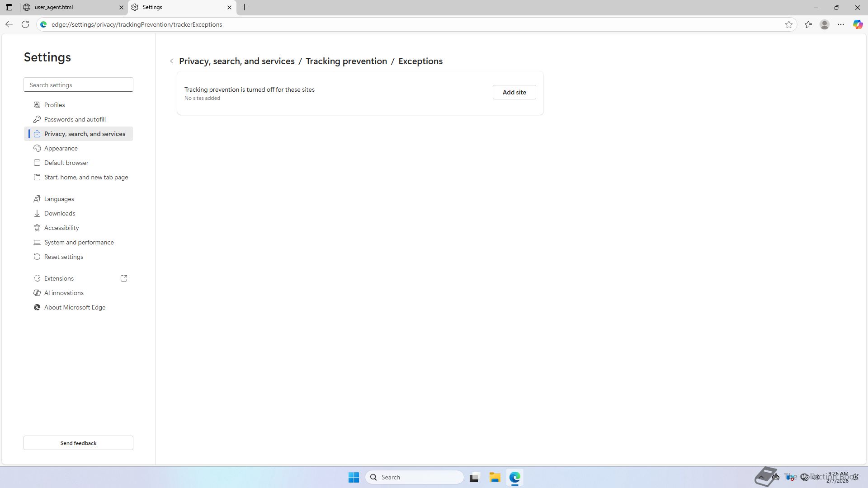
Task: Show hidden system tray icons chevron
Action: pyautogui.click(x=761, y=477)
